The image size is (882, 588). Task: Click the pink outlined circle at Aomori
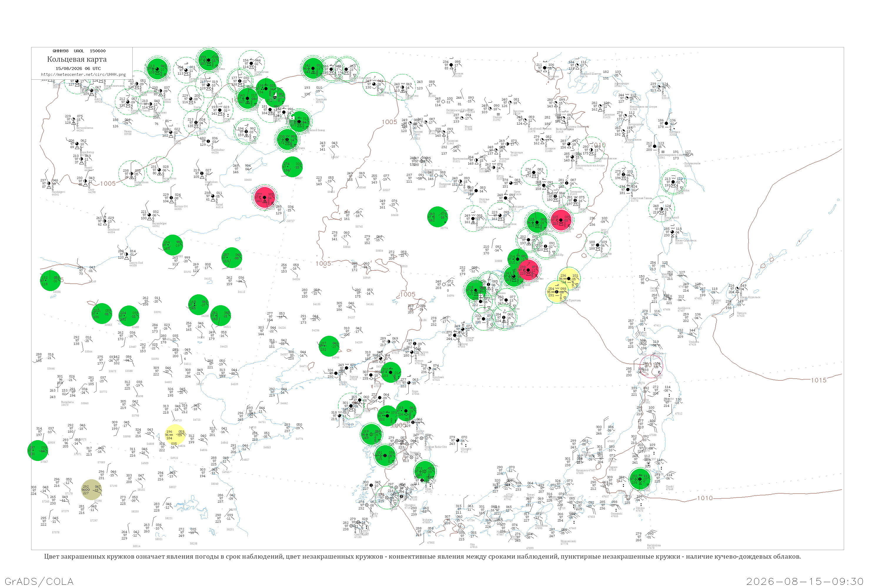pos(651,366)
